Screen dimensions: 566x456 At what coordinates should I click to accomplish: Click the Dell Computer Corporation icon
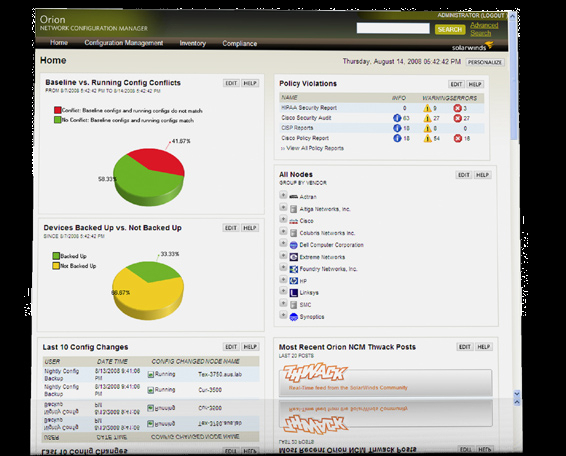pyautogui.click(x=293, y=245)
